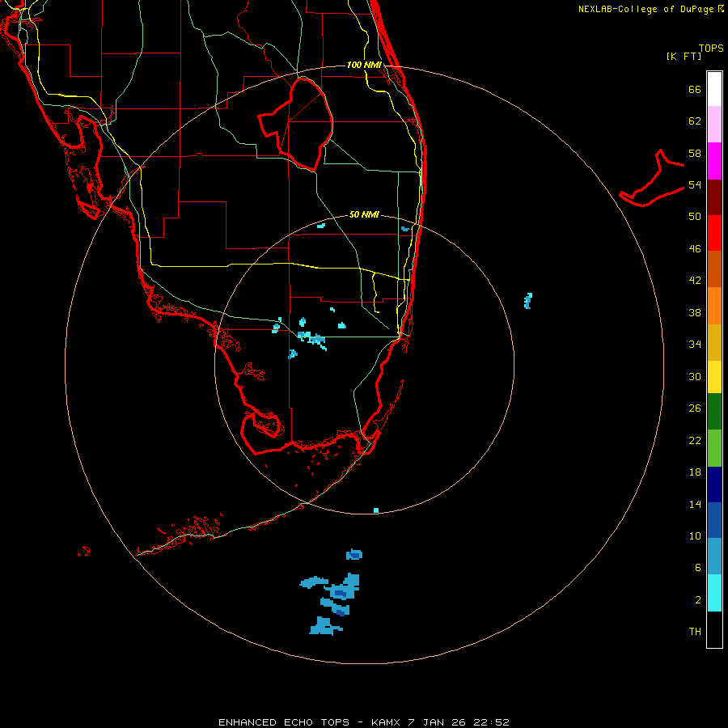Click the small cyan echo on the 50 NMI ring
The height and width of the screenshot is (728, 728).
click(376, 510)
